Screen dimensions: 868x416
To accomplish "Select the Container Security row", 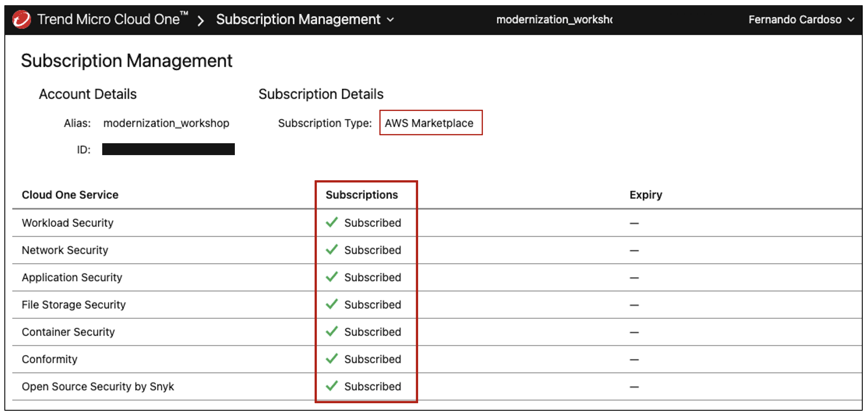I will pyautogui.click(x=437, y=332).
